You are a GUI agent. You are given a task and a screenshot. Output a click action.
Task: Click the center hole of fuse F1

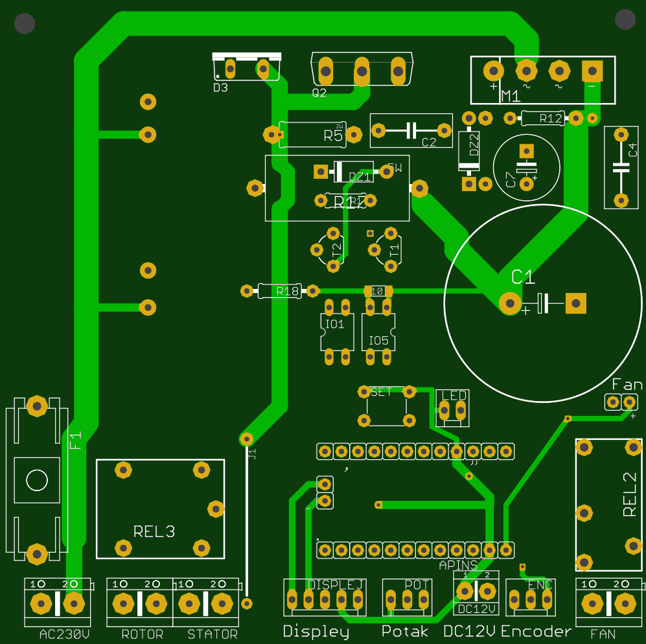36,480
